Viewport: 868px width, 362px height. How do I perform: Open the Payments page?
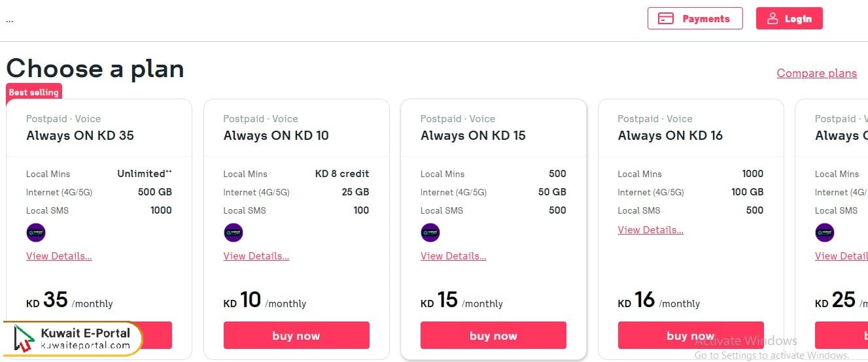pyautogui.click(x=695, y=19)
